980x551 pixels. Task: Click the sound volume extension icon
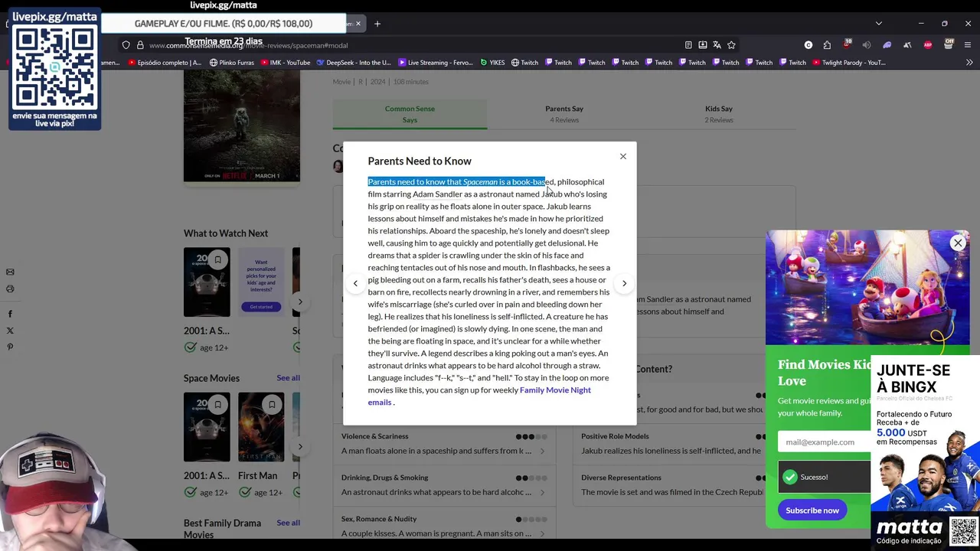pos(867,45)
